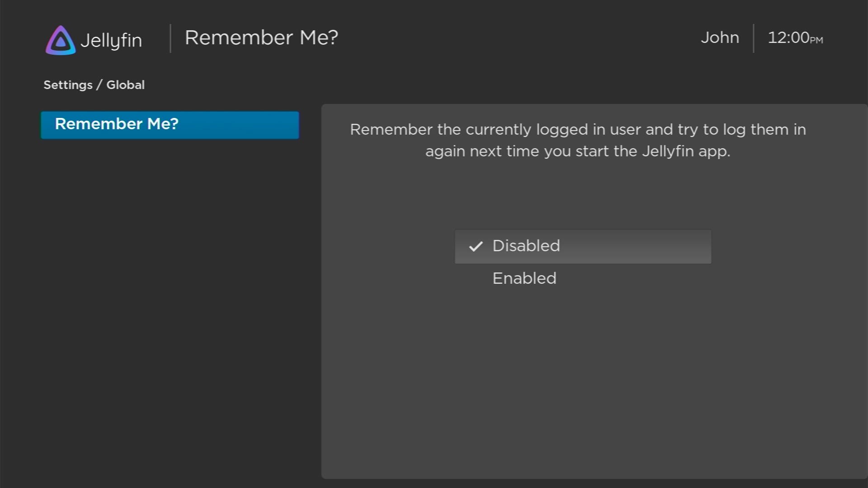Click the Jellyfin wordmark text
Image resolution: width=868 pixels, height=488 pixels.
pyautogui.click(x=111, y=40)
